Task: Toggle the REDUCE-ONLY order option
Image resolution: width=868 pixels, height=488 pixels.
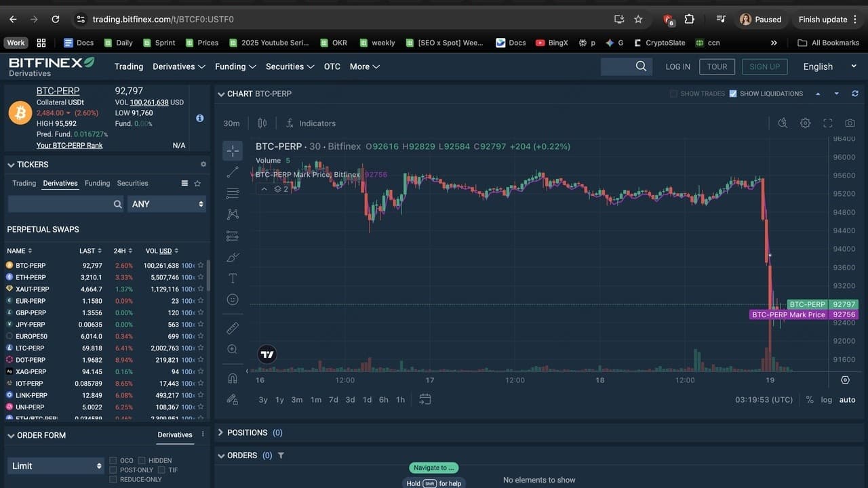Action: 112,479
